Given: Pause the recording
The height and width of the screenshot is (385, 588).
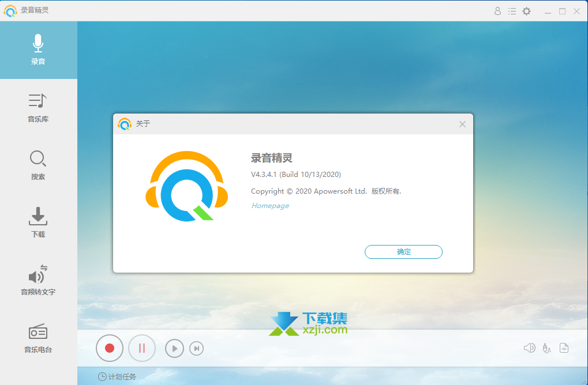Looking at the screenshot, I should tap(142, 348).
